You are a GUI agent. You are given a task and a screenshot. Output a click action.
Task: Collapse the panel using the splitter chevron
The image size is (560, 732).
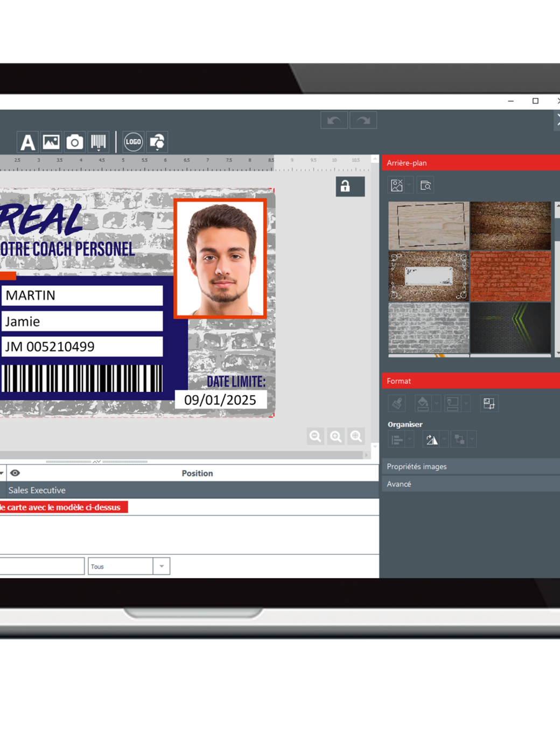[97, 461]
